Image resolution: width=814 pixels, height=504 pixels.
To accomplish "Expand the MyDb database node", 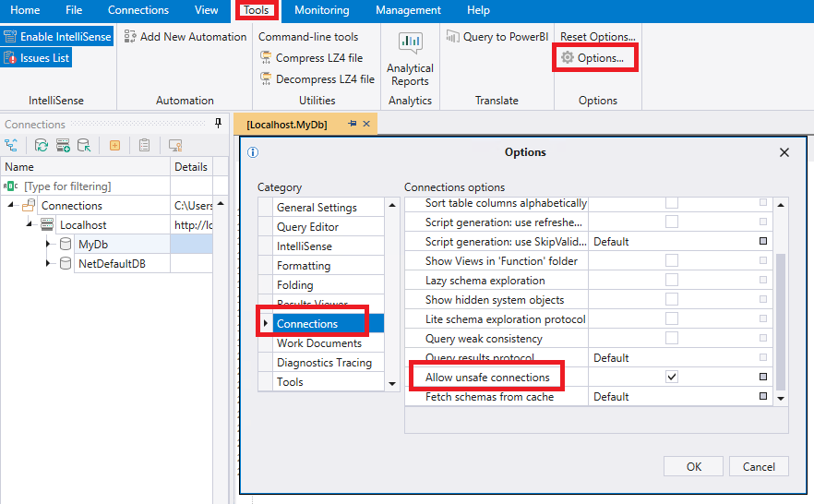I will click(48, 244).
